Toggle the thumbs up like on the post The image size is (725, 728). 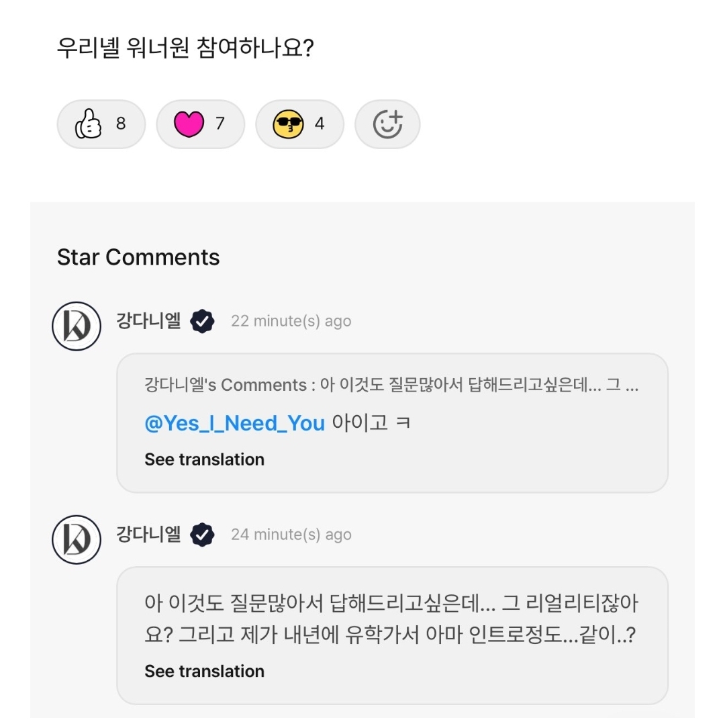[101, 124]
